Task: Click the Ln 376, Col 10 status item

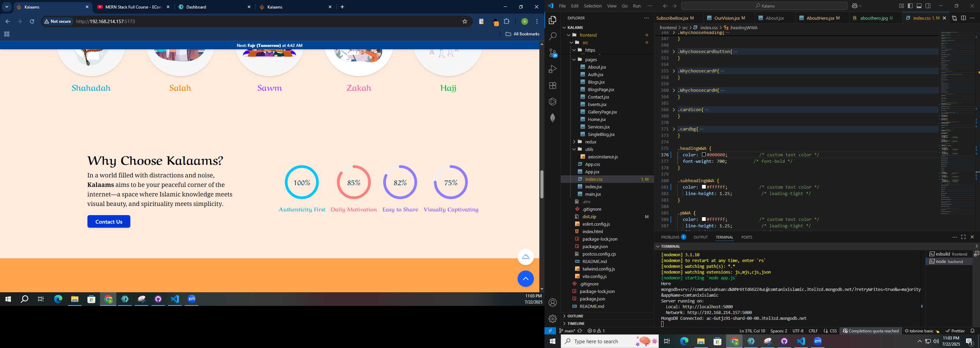Action: pos(752,331)
